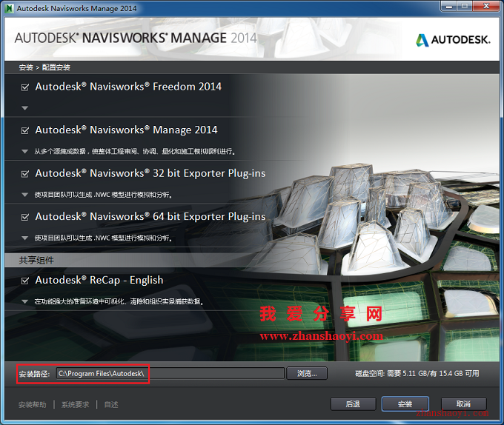The width and height of the screenshot is (504, 425).
Task: Toggle 64 bit Exporter Plug-ins checkbox
Action: [24, 218]
